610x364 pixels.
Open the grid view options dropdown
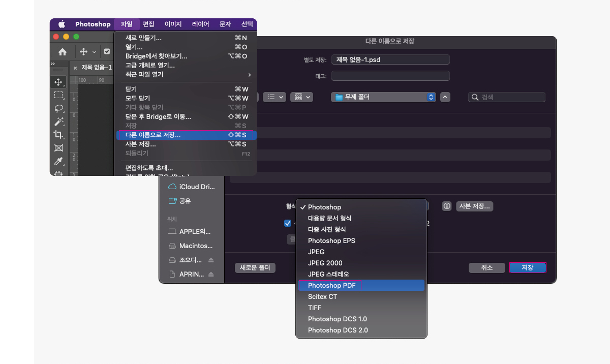(x=301, y=97)
